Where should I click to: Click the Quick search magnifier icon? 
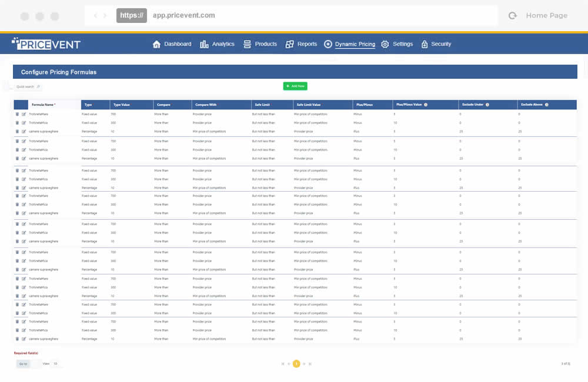(38, 86)
